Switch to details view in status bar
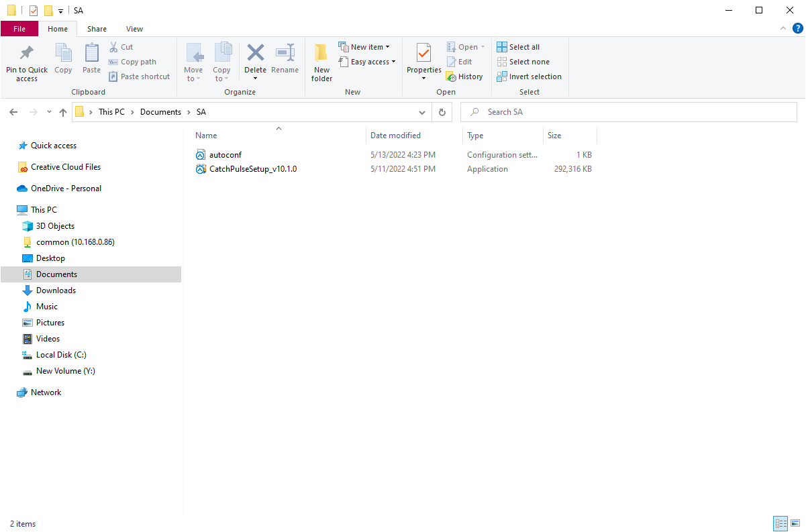 pos(780,523)
